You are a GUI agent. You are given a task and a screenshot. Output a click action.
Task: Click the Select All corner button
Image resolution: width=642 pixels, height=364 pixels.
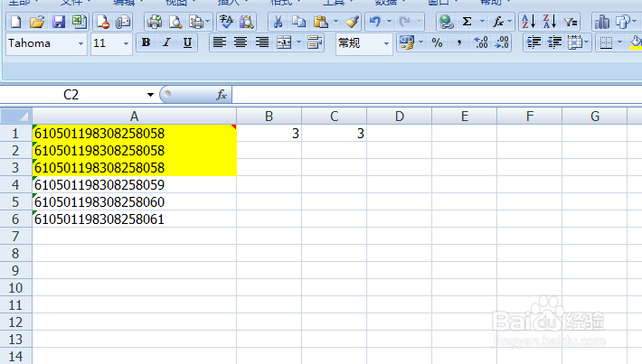16,117
